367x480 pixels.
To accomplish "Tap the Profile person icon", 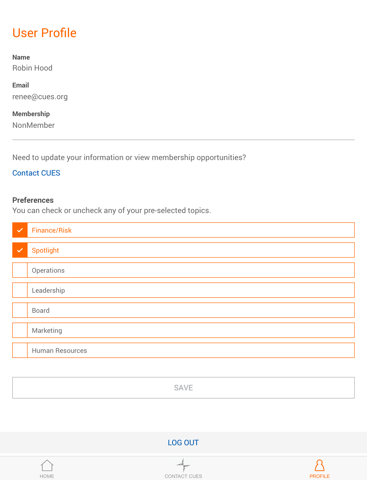I will coord(319,465).
